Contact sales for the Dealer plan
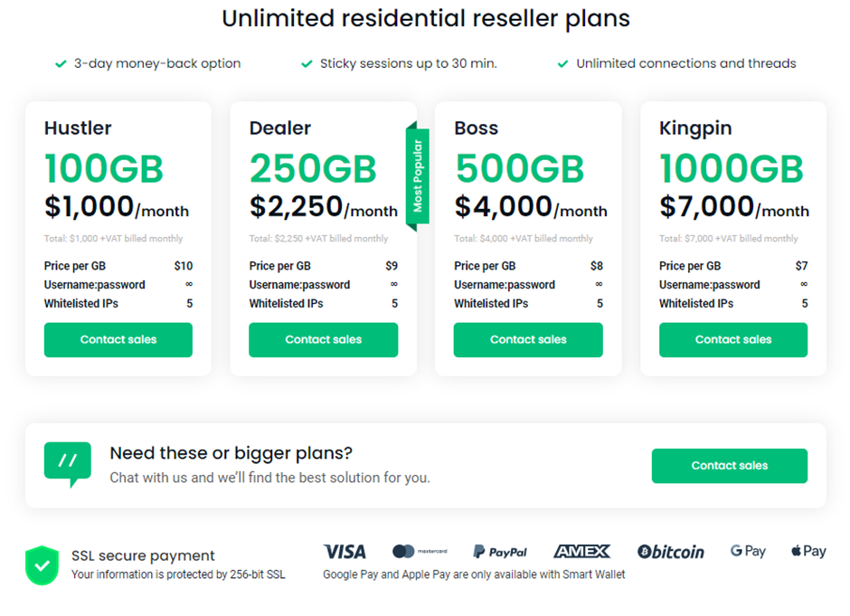Screen dimensions: 850x616 tap(323, 340)
